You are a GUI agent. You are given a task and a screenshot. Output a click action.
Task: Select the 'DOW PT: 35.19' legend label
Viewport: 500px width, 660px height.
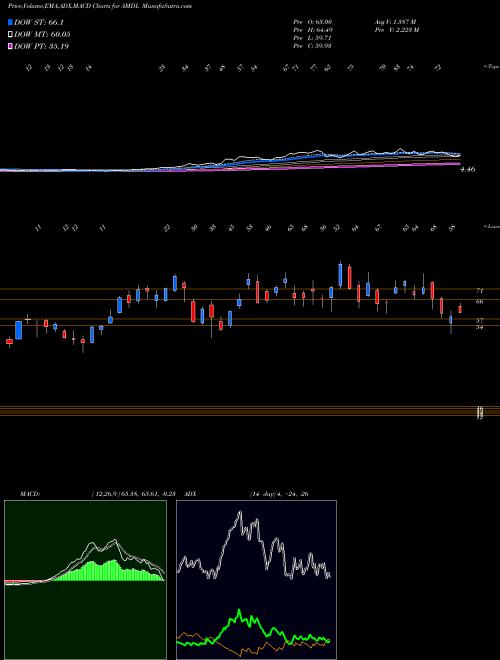pyautogui.click(x=41, y=46)
